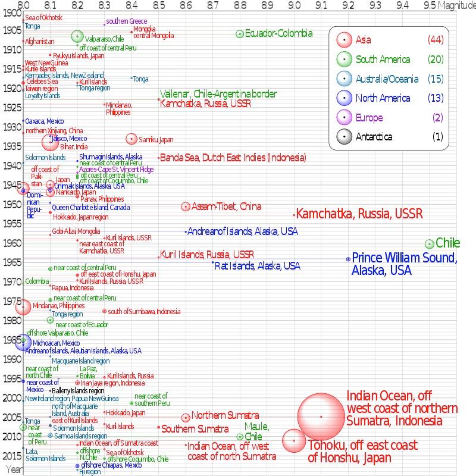The height and width of the screenshot is (476, 476).
Task: Click the red Asia legend circle
Action: pos(345,40)
